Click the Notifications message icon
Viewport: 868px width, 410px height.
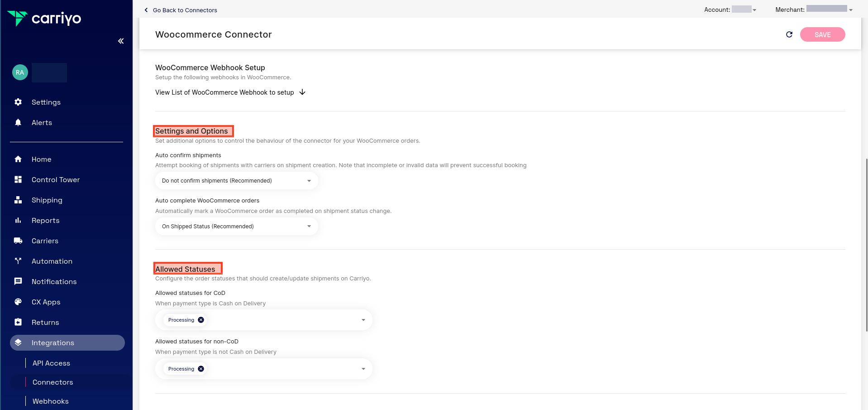18,281
